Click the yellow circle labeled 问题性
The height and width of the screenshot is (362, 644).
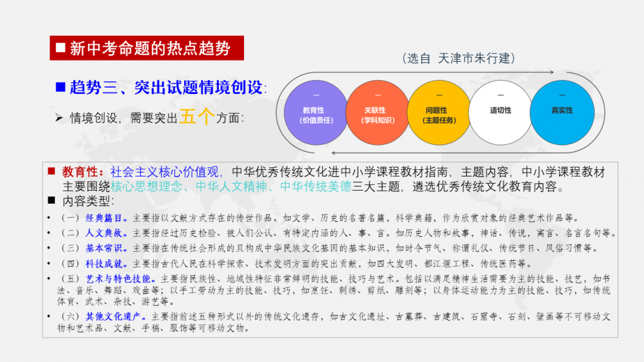coord(439,113)
